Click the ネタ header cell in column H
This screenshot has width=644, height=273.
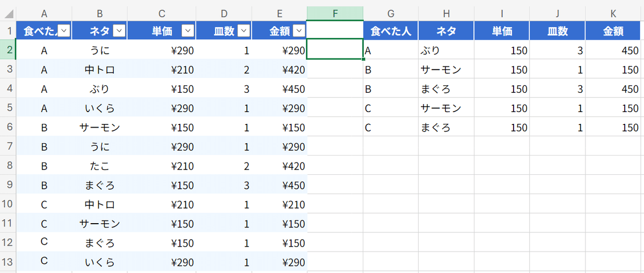446,31
